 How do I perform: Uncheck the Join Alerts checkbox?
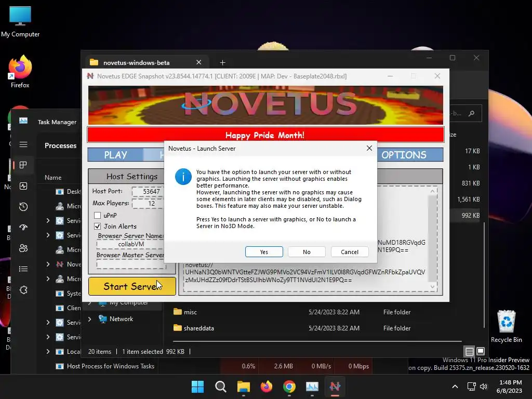tap(97, 226)
